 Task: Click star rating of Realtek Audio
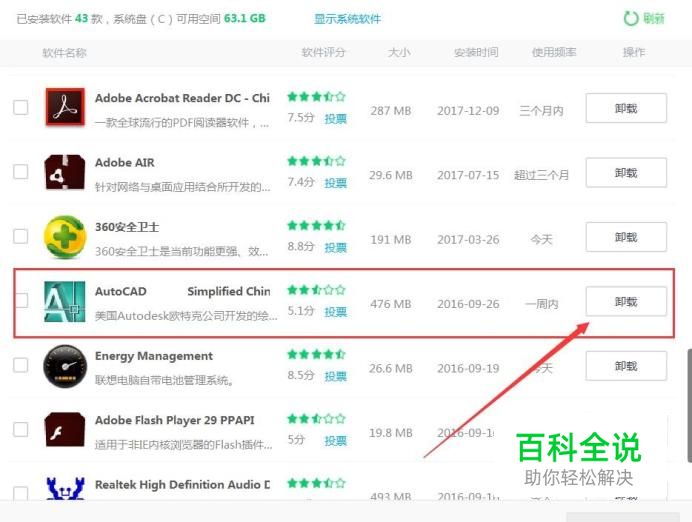316,483
